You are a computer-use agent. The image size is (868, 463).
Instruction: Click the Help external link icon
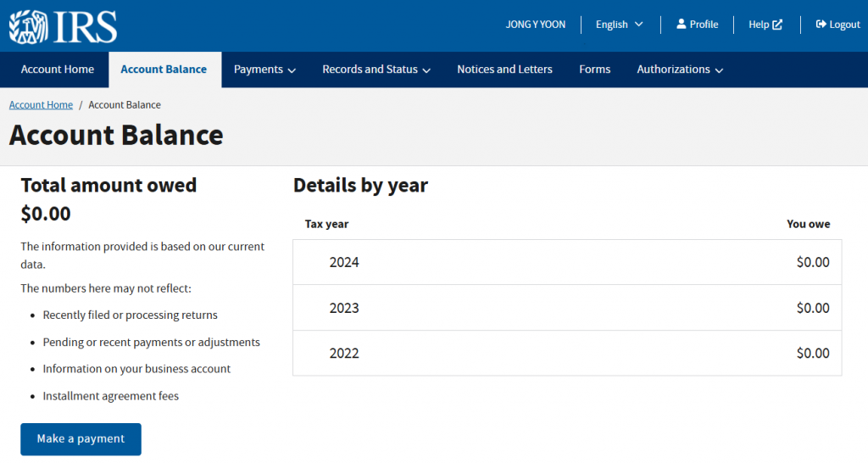coord(777,25)
